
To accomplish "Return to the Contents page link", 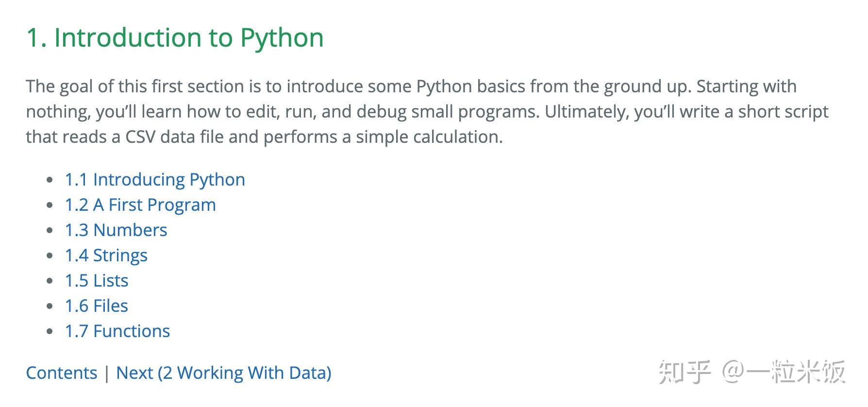I will click(62, 373).
